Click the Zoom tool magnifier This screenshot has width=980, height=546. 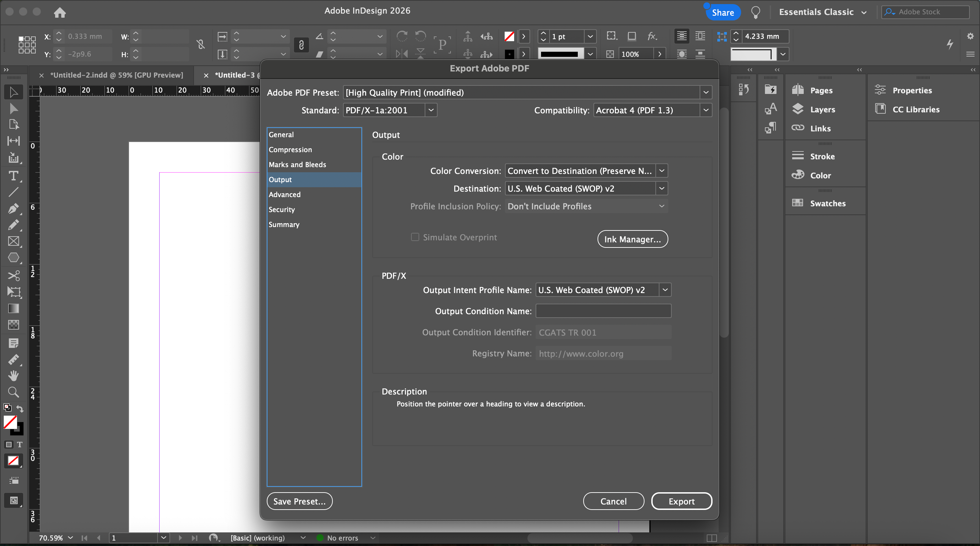pyautogui.click(x=13, y=392)
